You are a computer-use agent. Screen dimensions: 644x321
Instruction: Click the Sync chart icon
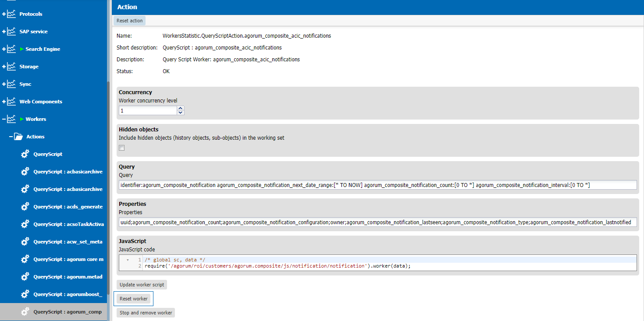click(11, 84)
